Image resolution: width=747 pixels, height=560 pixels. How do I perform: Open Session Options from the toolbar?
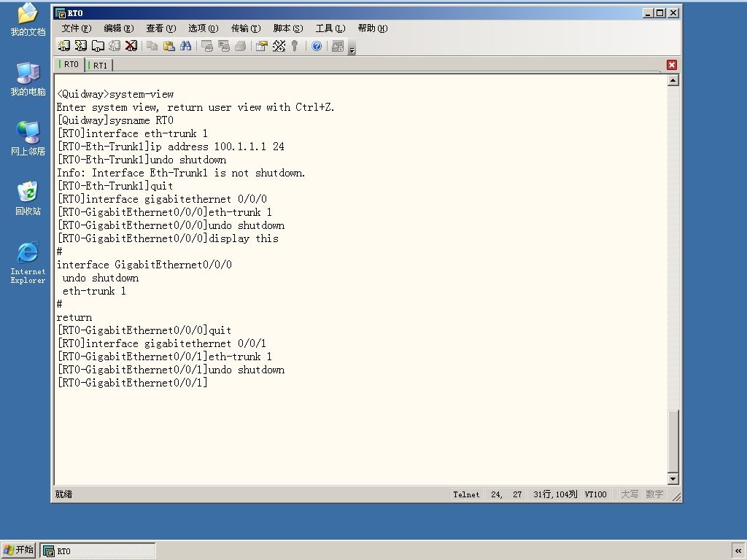pyautogui.click(x=262, y=46)
